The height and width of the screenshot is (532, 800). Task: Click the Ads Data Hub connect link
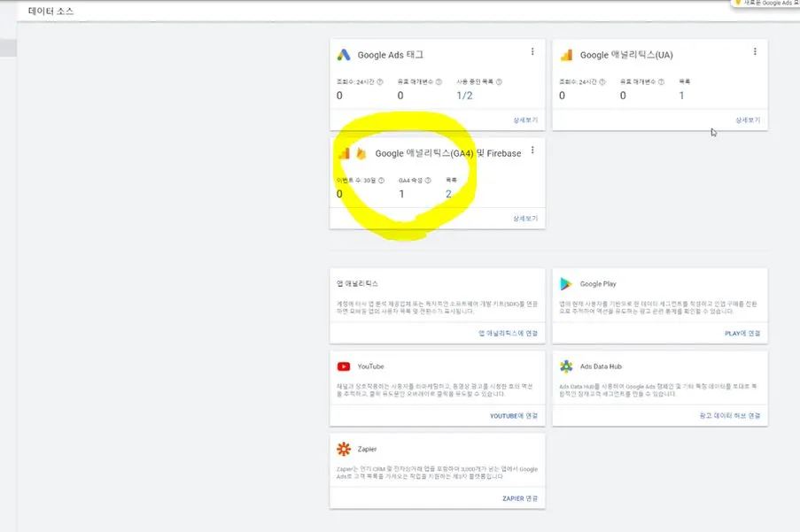tap(730, 416)
